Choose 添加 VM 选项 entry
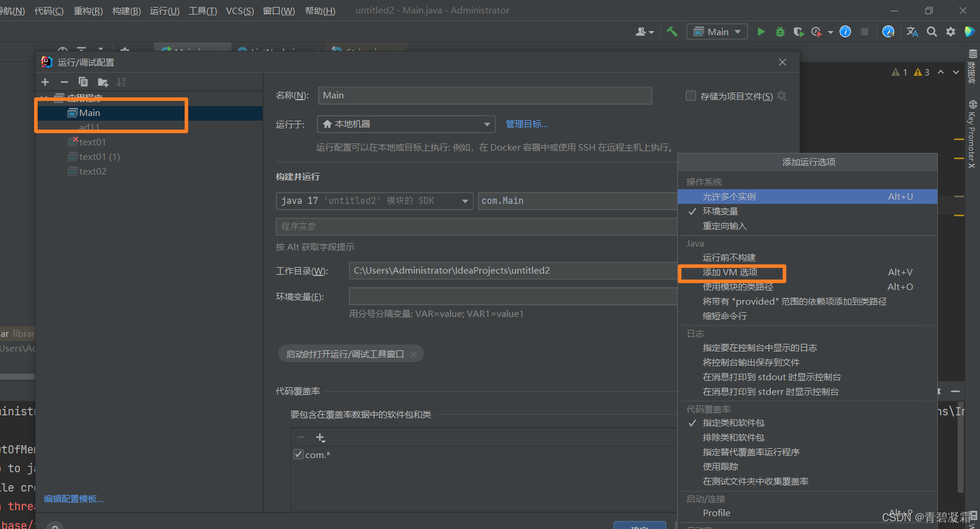Screen dimensions: 980x529 [808, 272]
